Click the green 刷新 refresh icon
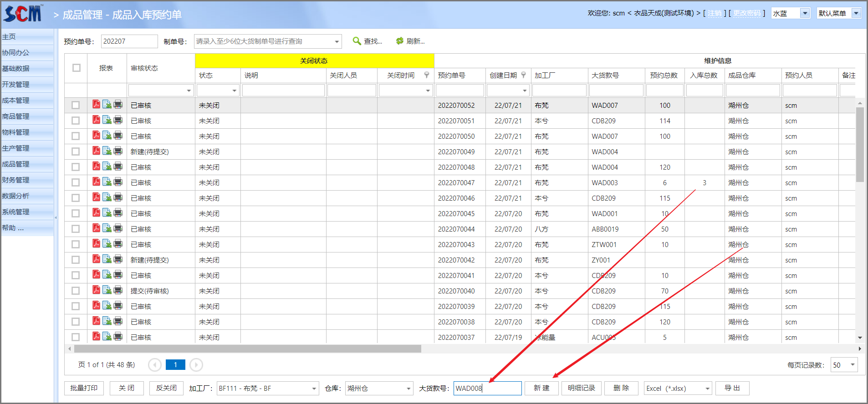Image resolution: width=868 pixels, height=404 pixels. click(399, 41)
